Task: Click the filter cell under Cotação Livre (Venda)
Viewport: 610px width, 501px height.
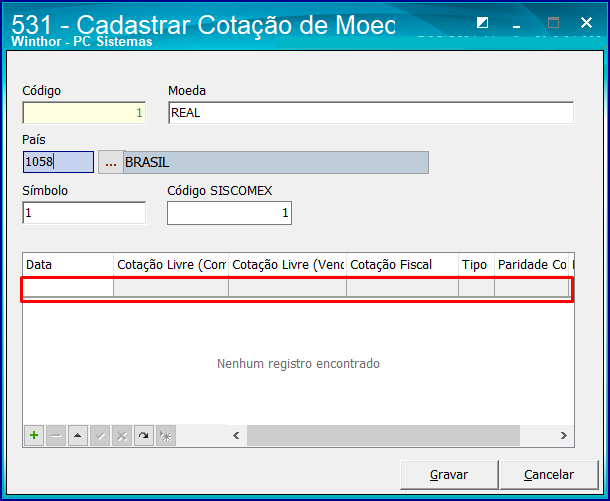Action: coord(287,288)
